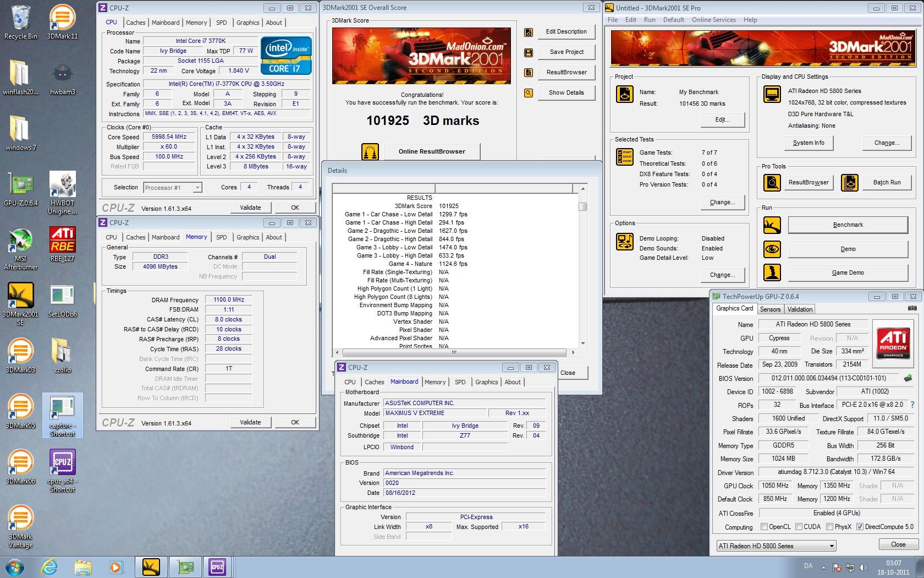Close the GPU-Z window with Close button
Viewport: 924px width, 578px height.
898,544
